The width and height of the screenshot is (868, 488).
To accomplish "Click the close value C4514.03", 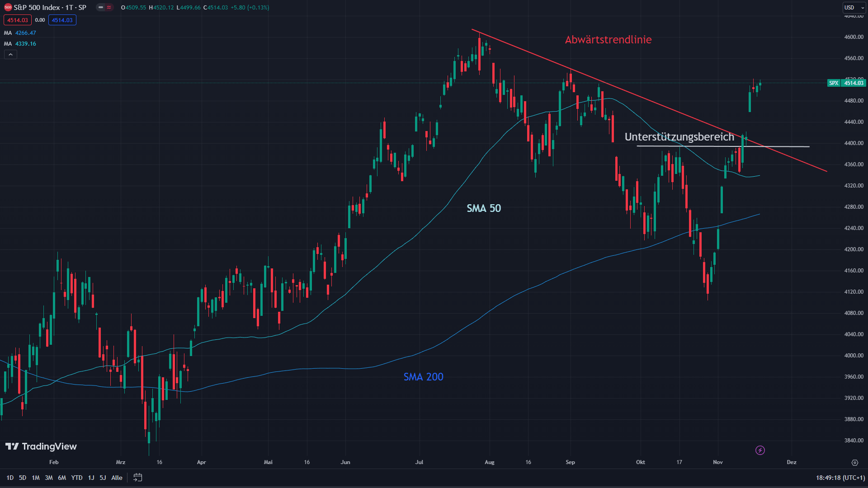I will pos(216,8).
